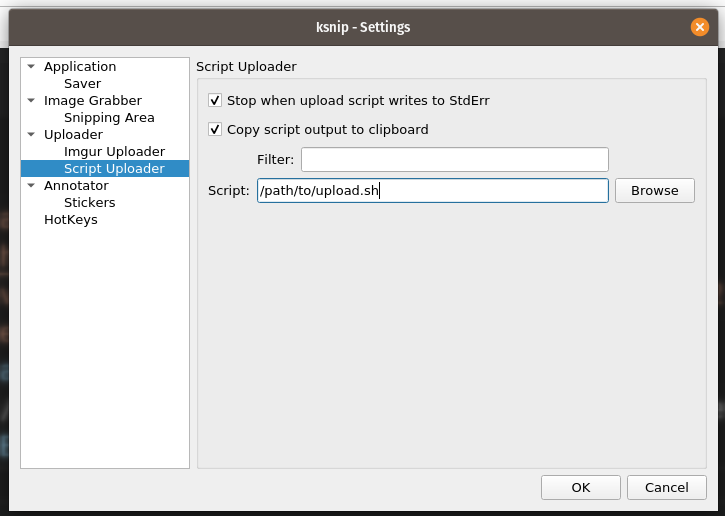725x516 pixels.
Task: Select the Saver settings page
Action: (x=82, y=84)
